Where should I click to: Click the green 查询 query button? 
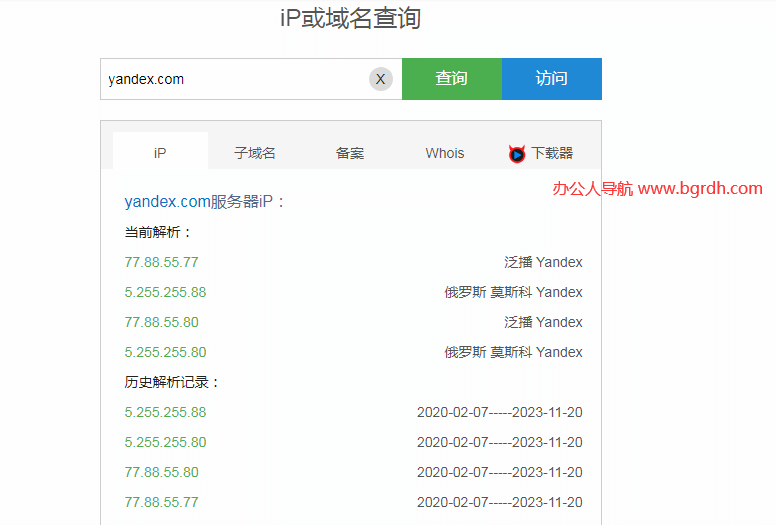pyautogui.click(x=452, y=79)
